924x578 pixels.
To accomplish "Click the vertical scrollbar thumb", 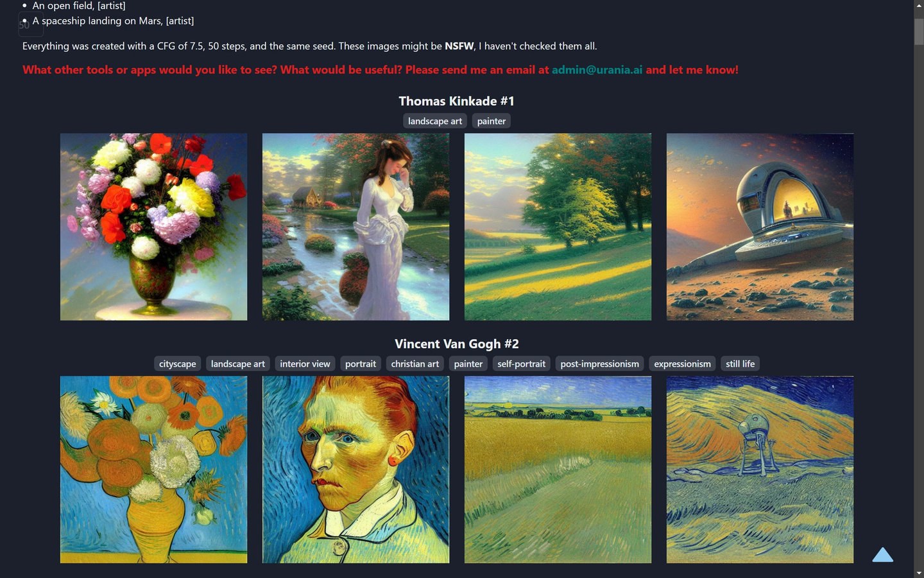I will pyautogui.click(x=919, y=31).
